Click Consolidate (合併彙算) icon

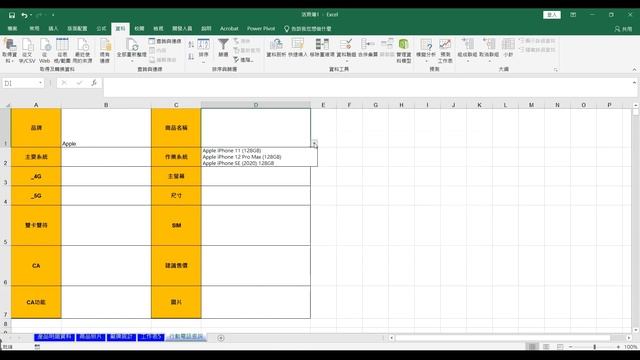[x=368, y=48]
